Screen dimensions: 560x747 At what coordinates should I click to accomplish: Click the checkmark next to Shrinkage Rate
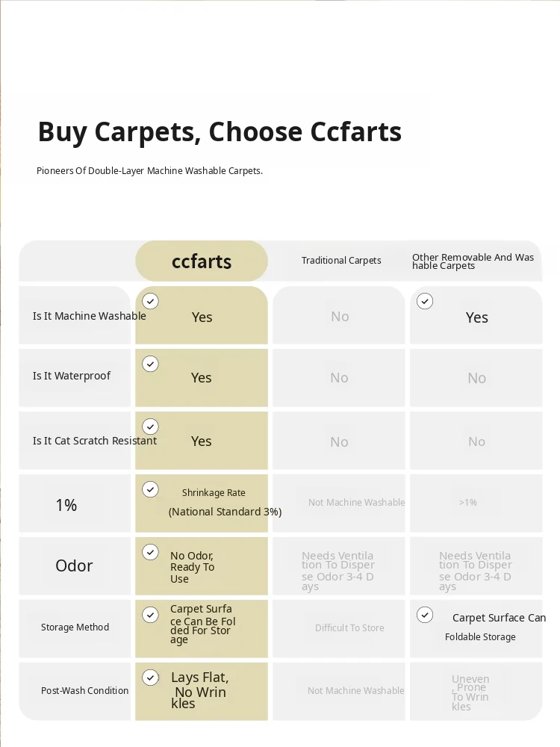pyautogui.click(x=151, y=489)
